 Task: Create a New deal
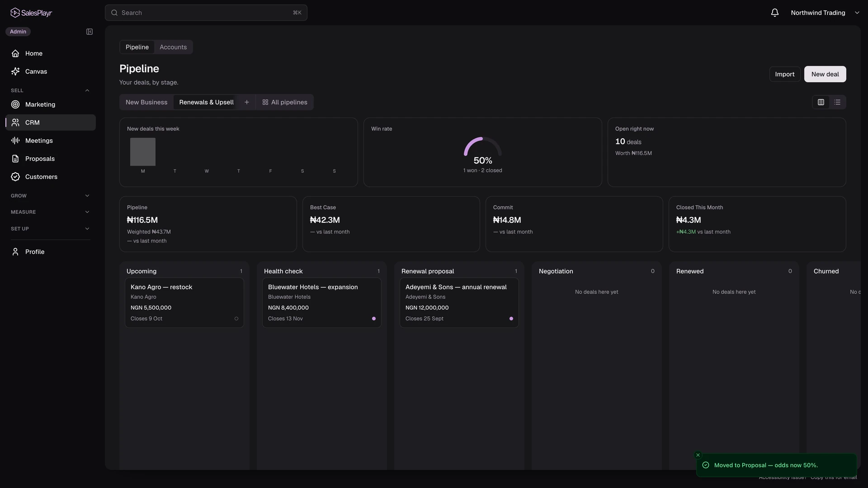click(825, 74)
